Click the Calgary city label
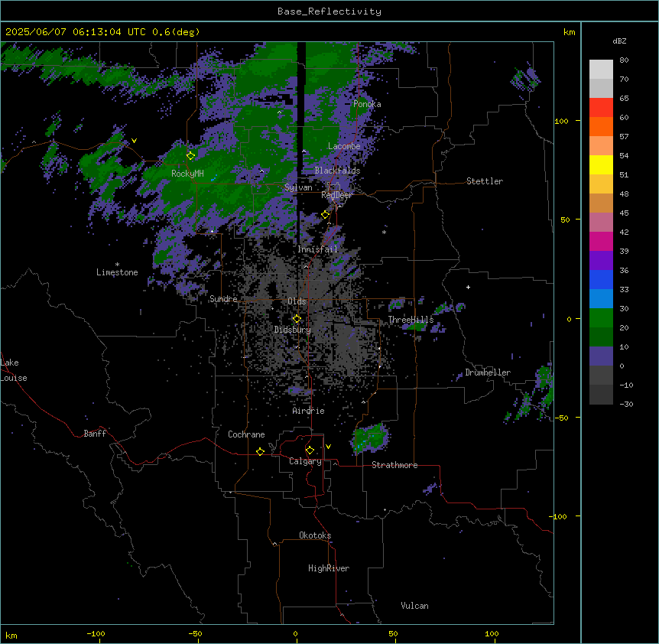The height and width of the screenshot is (644, 659). pos(305,461)
